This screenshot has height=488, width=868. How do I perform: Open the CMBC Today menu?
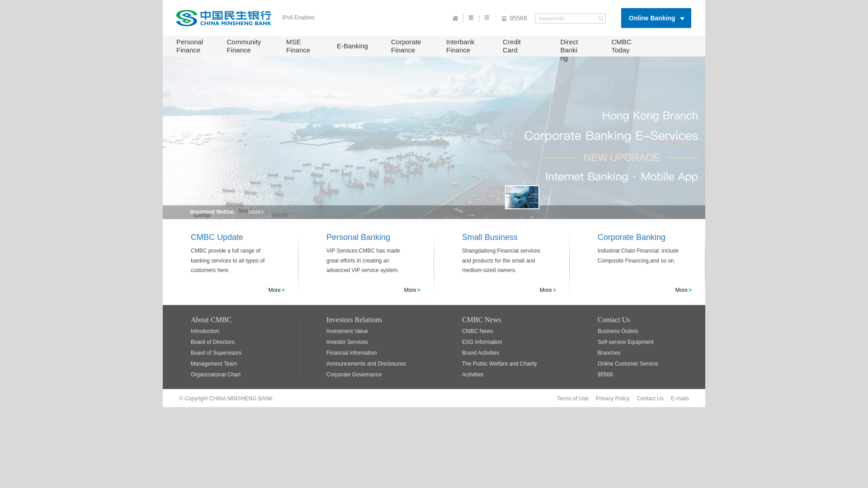tap(622, 46)
